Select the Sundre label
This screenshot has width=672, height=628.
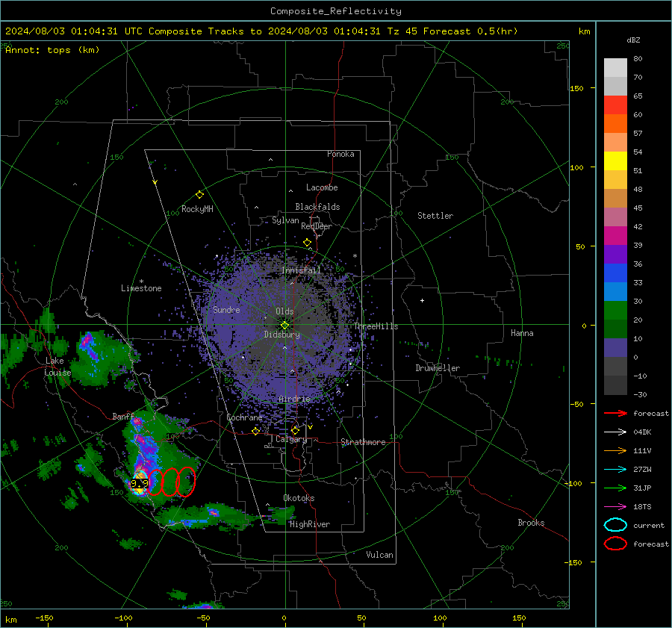coord(226,310)
